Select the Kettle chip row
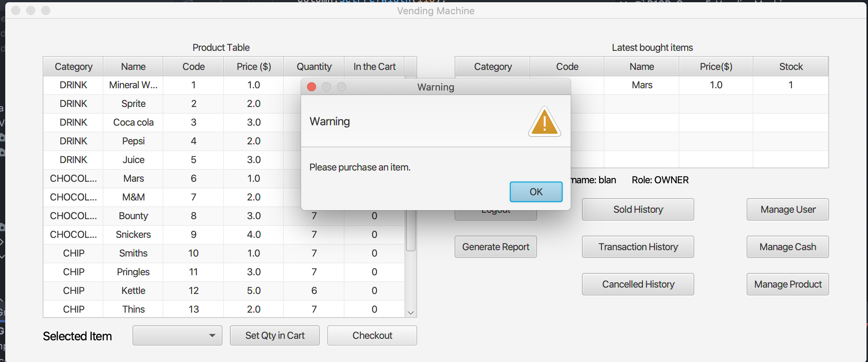This screenshot has height=362, width=868. click(x=133, y=291)
